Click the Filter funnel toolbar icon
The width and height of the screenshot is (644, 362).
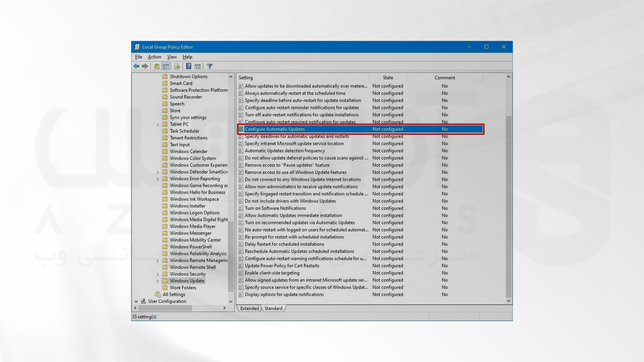coord(210,66)
